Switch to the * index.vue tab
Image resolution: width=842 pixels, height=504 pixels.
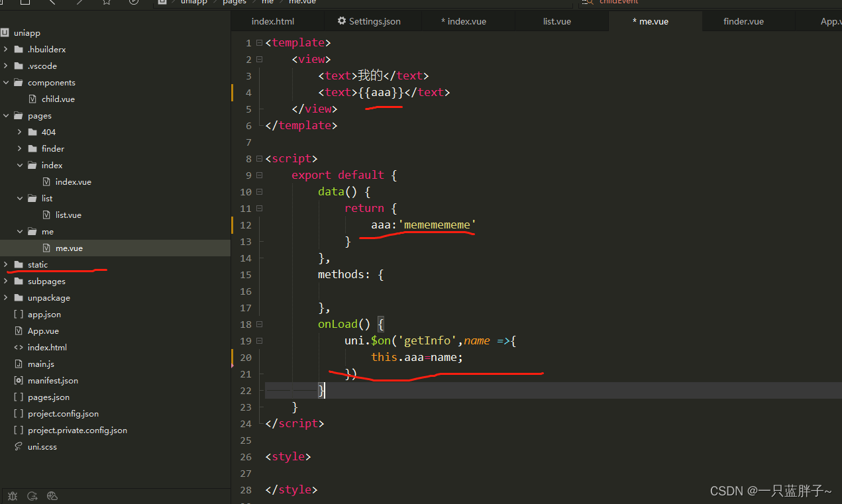point(464,21)
